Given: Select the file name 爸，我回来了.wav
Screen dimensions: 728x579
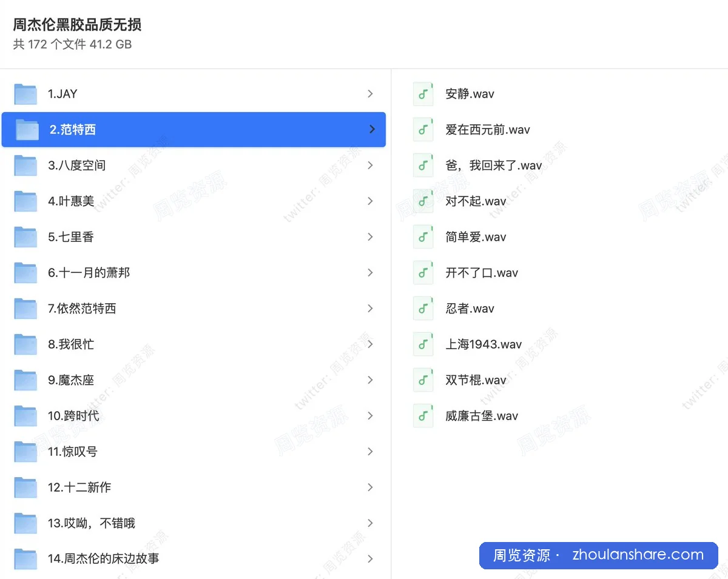Looking at the screenshot, I should (494, 166).
